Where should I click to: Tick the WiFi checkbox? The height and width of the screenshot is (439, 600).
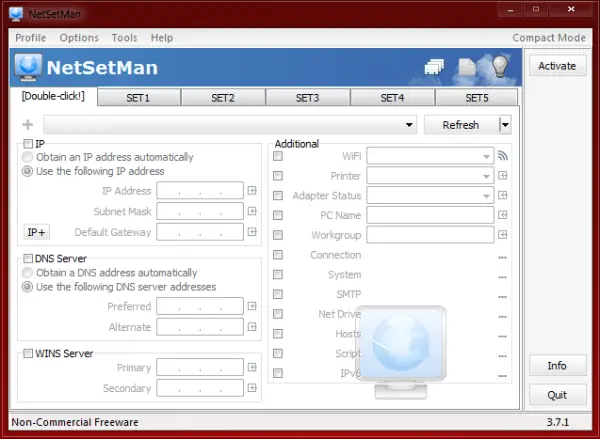tap(278, 156)
